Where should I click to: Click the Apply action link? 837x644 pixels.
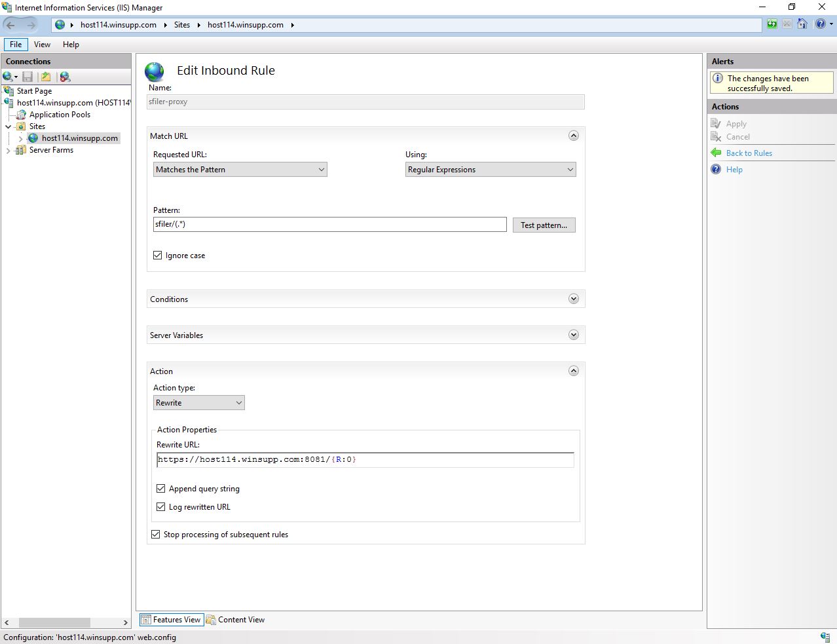pos(736,124)
